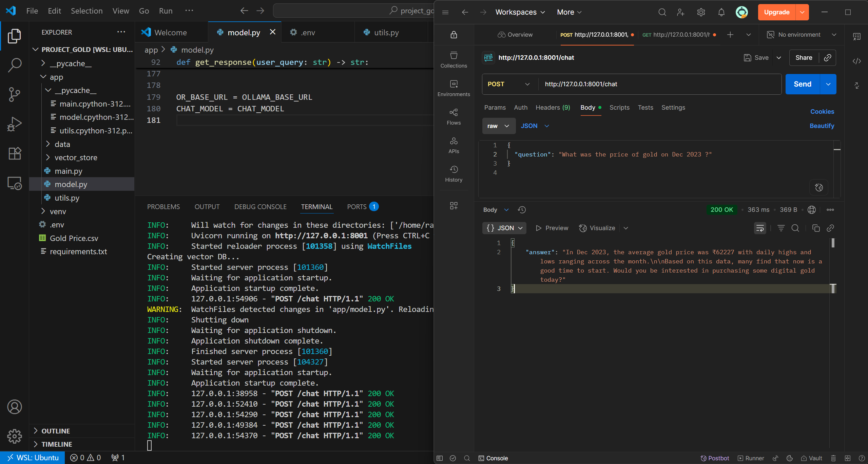Open VS Code Run and Debug view

pos(14,124)
